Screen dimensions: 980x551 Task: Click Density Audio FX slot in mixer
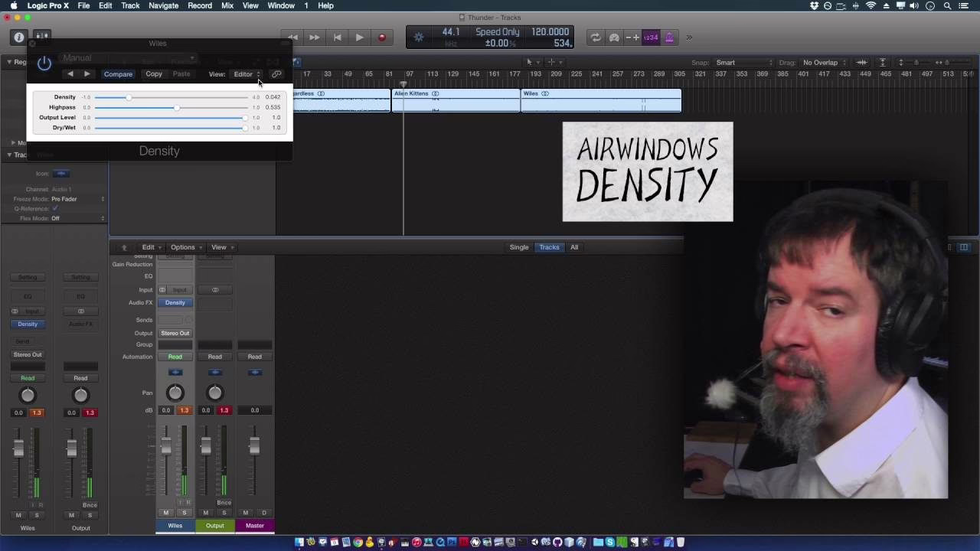tap(175, 302)
